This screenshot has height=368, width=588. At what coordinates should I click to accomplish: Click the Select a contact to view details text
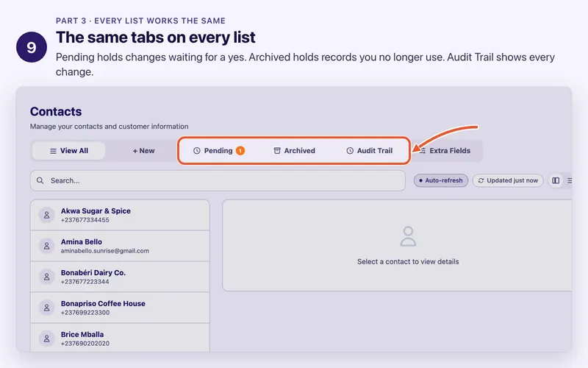pos(408,262)
